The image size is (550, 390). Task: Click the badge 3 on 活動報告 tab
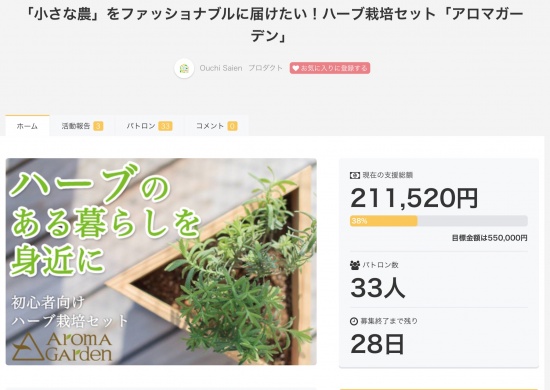coord(98,126)
